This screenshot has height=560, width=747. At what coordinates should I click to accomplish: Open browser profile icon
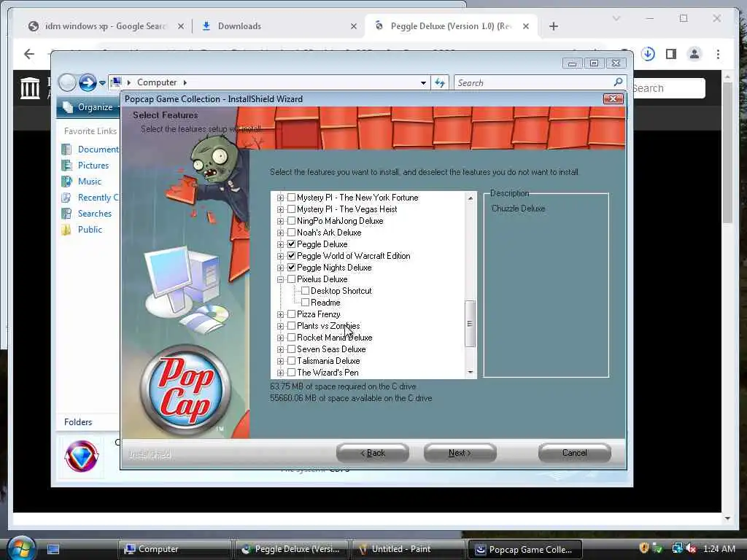694,54
